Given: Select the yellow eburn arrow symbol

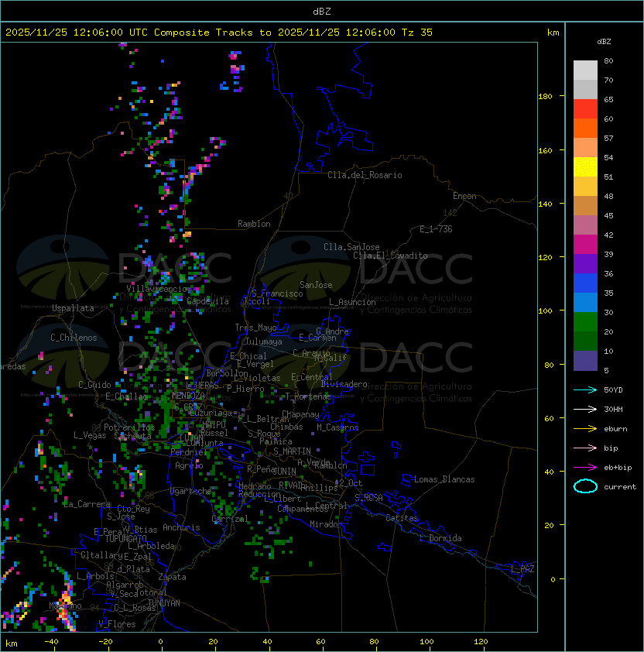Looking at the screenshot, I should [x=585, y=428].
